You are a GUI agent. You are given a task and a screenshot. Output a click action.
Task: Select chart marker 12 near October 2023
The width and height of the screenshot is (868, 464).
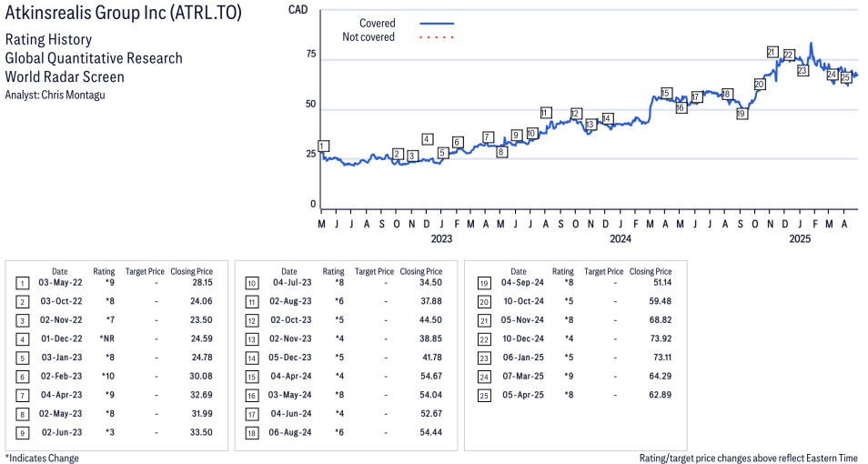576,114
